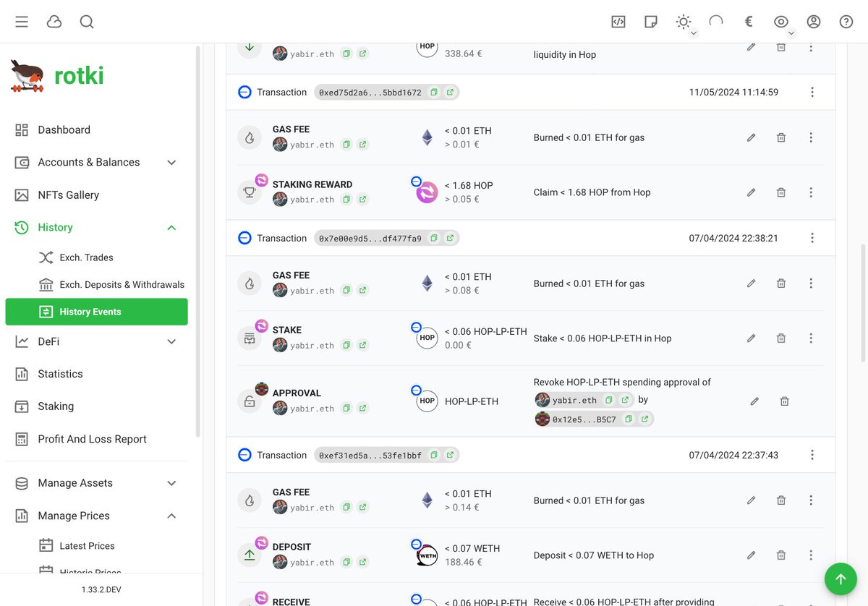Delete the Deposit WETH event
This screenshot has height=606, width=868.
[x=781, y=555]
